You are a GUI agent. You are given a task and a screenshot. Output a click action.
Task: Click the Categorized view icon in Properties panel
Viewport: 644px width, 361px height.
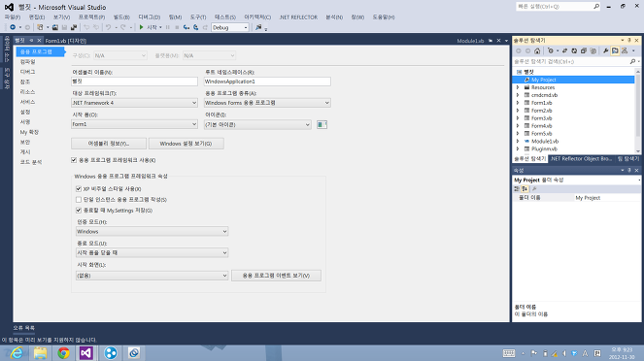pyautogui.click(x=517, y=188)
